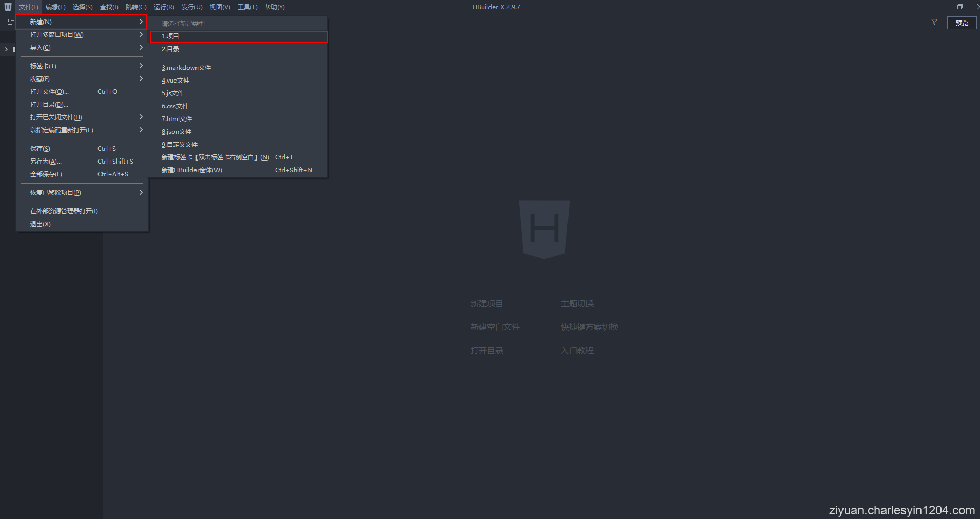Expand the 打开多窗口项目 submenu chevron
Screen dimensions: 980x519
[x=141, y=34]
